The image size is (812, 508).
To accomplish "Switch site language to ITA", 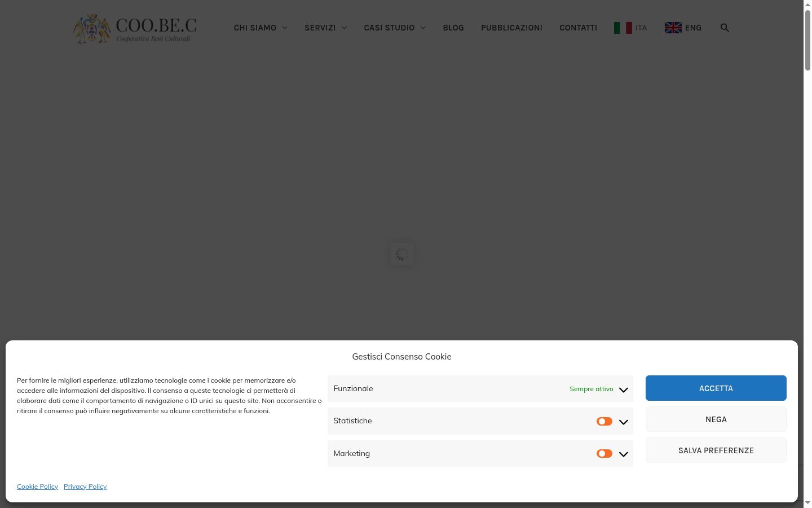I will [641, 28].
